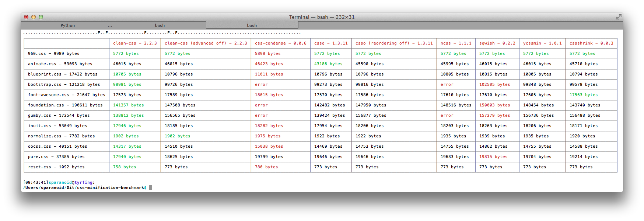Screen dimensions: 644x221
Task: Click the red '157279 bytes' sqwish value
Action: (x=494, y=115)
